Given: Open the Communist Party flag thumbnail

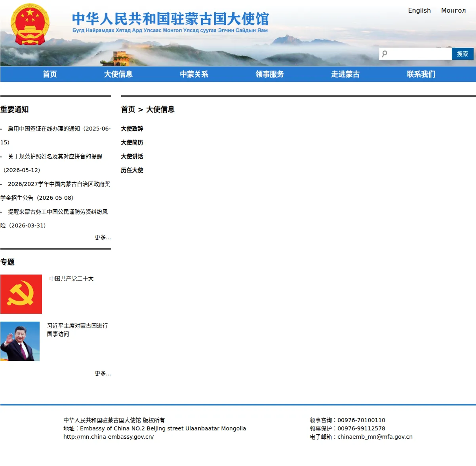Looking at the screenshot, I should click(21, 294).
